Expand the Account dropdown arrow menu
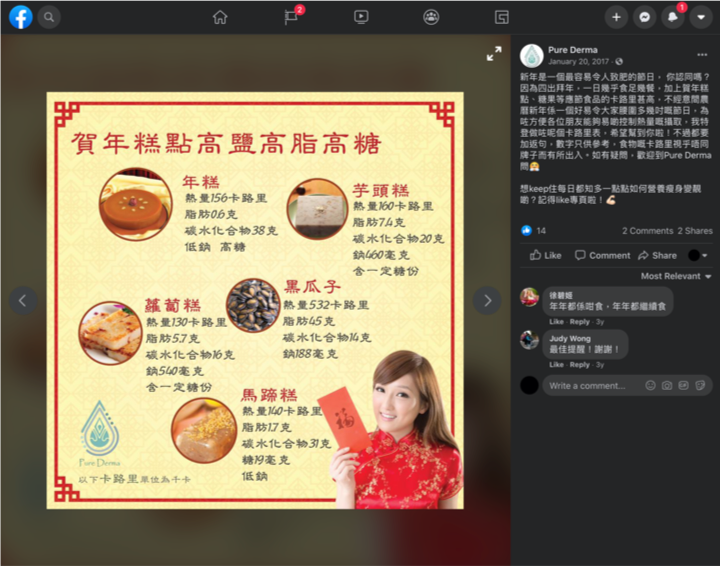 (x=702, y=17)
